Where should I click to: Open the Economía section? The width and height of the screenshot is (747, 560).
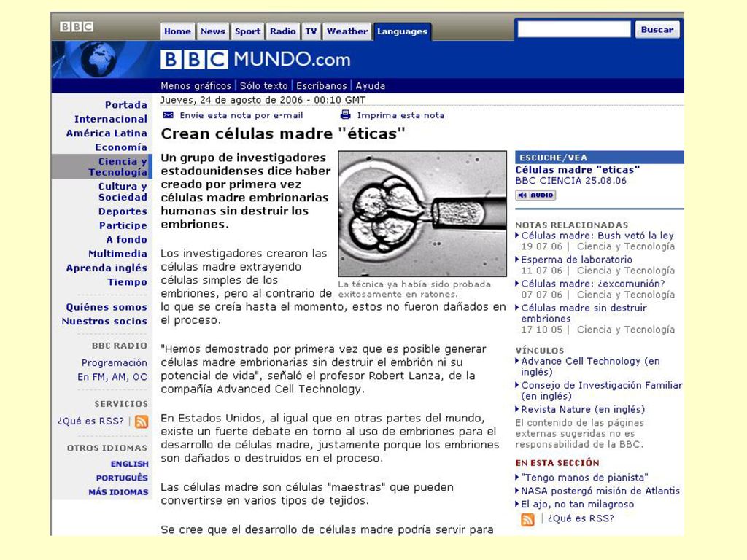(x=120, y=147)
